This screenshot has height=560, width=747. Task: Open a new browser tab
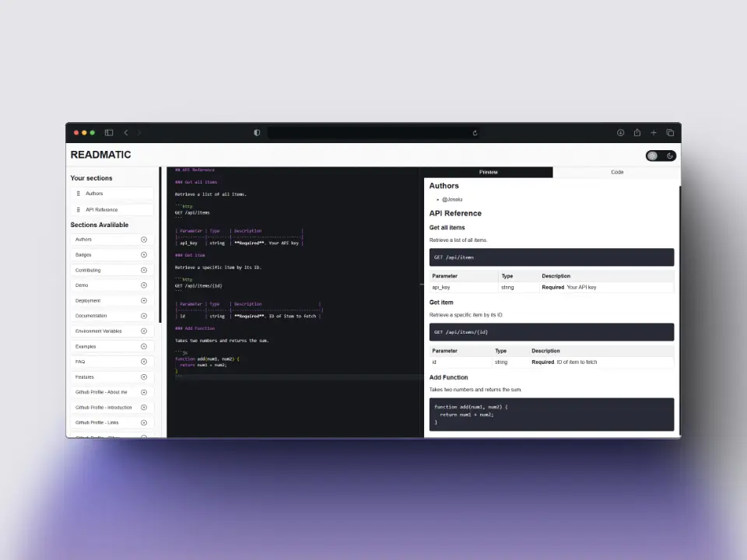click(654, 133)
